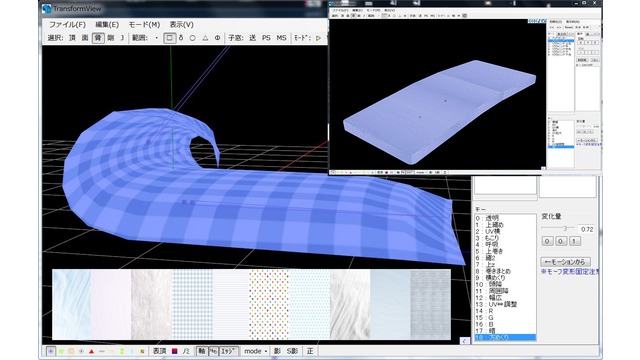Toggle green circle display icon
This screenshot has height=360, width=640.
61,351
